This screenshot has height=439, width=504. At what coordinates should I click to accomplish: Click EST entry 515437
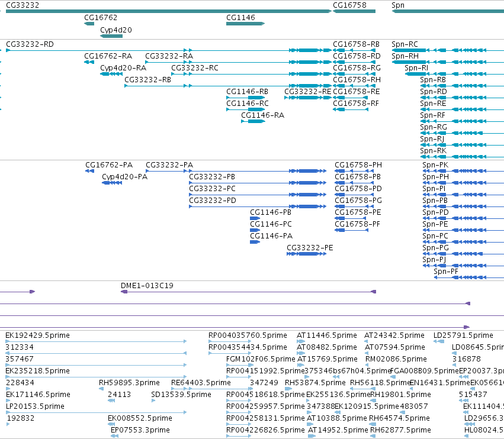(x=473, y=395)
